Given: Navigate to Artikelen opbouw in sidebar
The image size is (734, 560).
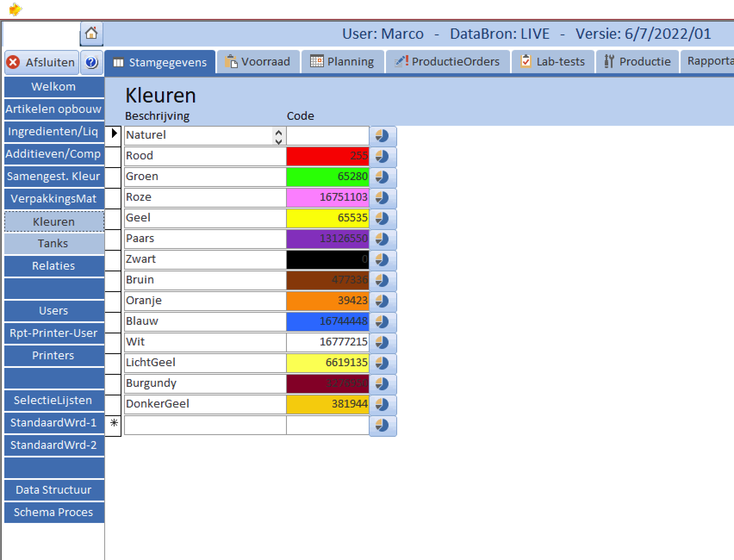Looking at the screenshot, I should tap(53, 109).
